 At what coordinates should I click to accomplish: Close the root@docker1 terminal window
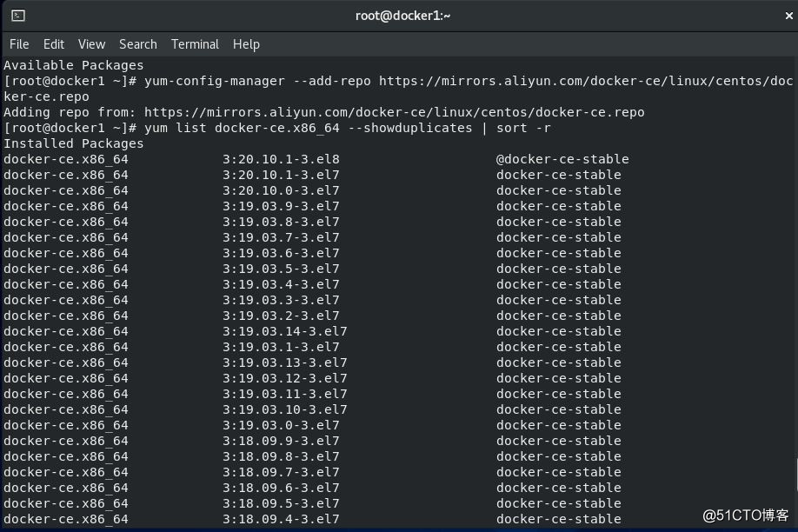[x=788, y=16]
